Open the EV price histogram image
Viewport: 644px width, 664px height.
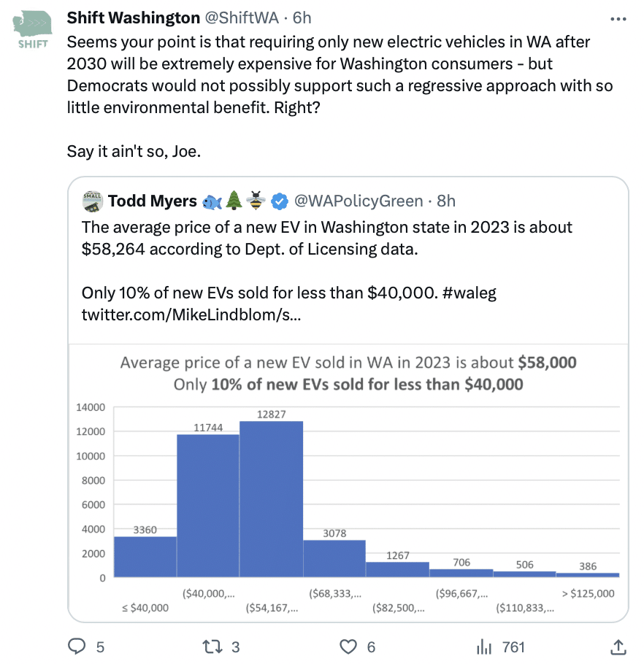(x=348, y=482)
